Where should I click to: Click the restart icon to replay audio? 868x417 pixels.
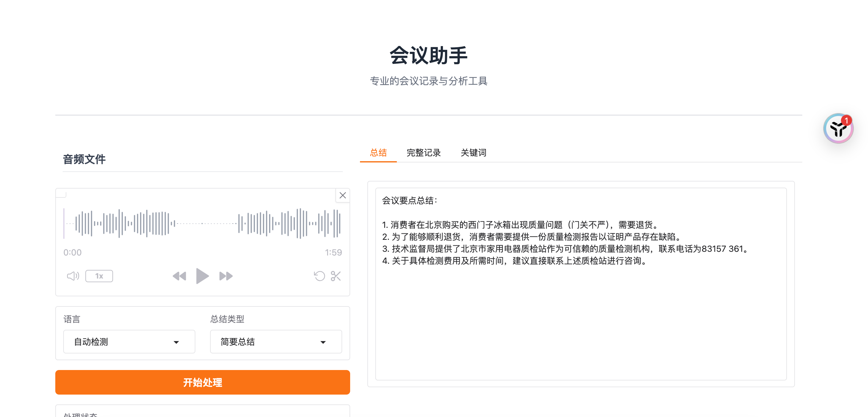click(319, 276)
